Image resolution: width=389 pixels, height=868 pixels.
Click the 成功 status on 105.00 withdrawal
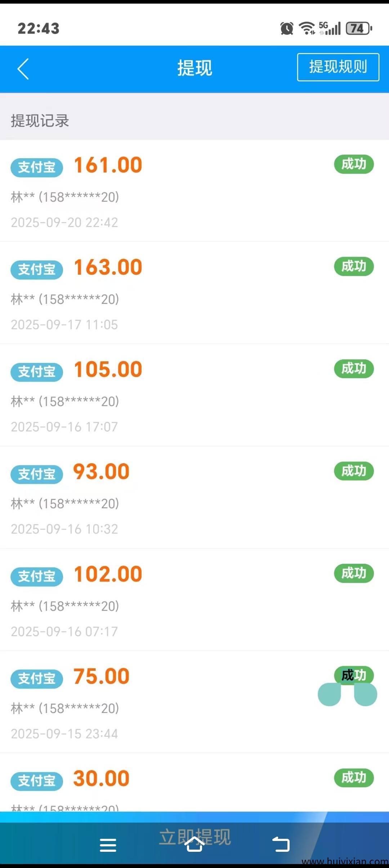pos(354,369)
